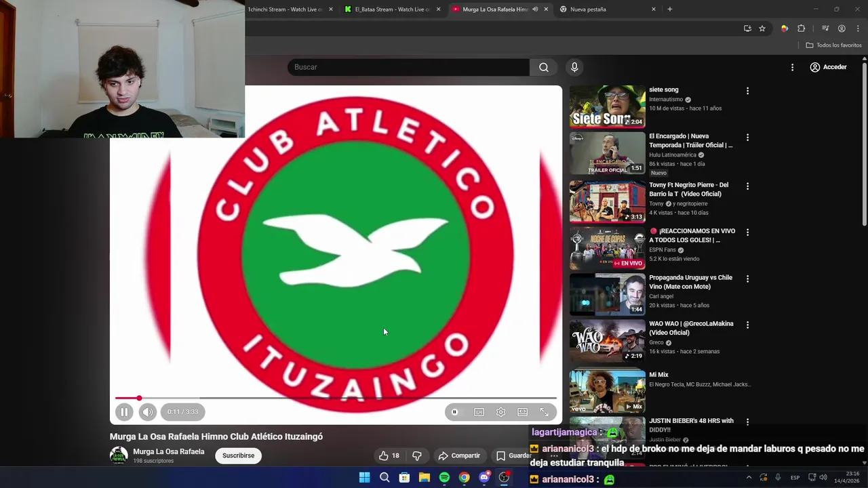Click the install app icon in address bar
The height and width of the screenshot is (488, 868).
pos(747,28)
